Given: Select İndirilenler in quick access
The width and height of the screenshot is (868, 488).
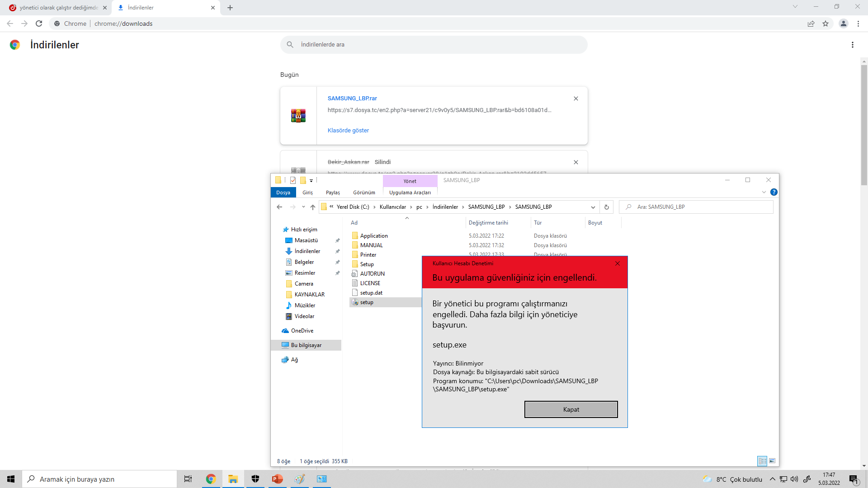Looking at the screenshot, I should click(x=307, y=251).
